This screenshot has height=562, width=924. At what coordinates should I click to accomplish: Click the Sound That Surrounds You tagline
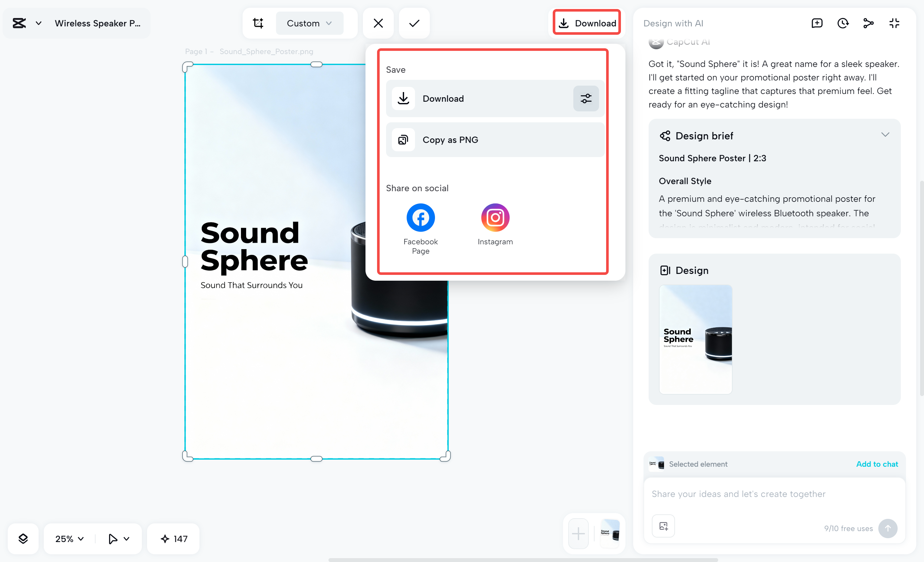click(x=251, y=286)
